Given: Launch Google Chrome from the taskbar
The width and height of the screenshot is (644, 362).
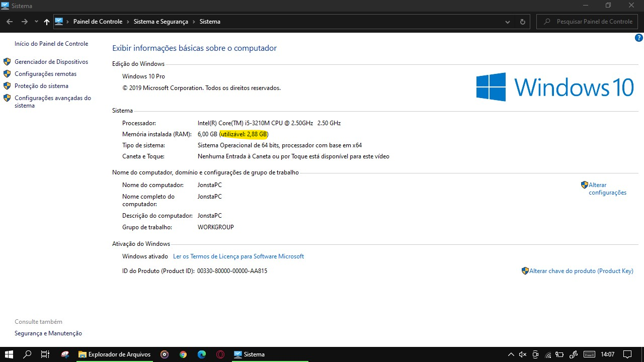Looking at the screenshot, I should [183, 354].
